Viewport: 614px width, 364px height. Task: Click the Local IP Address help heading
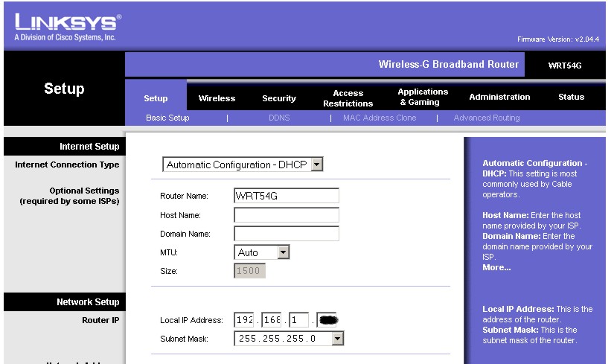(518, 309)
